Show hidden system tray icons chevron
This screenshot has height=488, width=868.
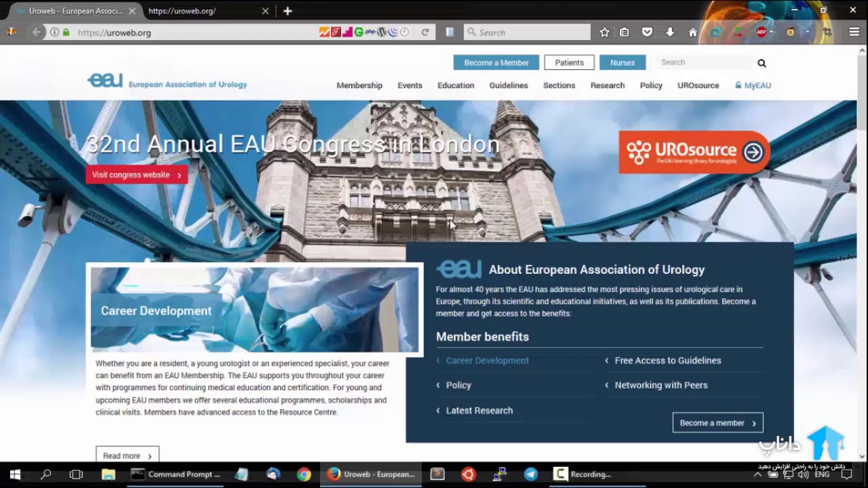coord(757,474)
